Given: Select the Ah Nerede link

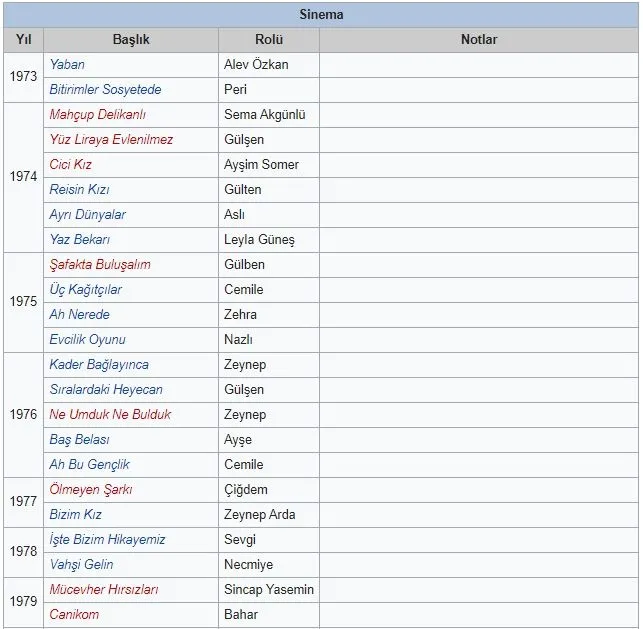Looking at the screenshot, I should (80, 315).
